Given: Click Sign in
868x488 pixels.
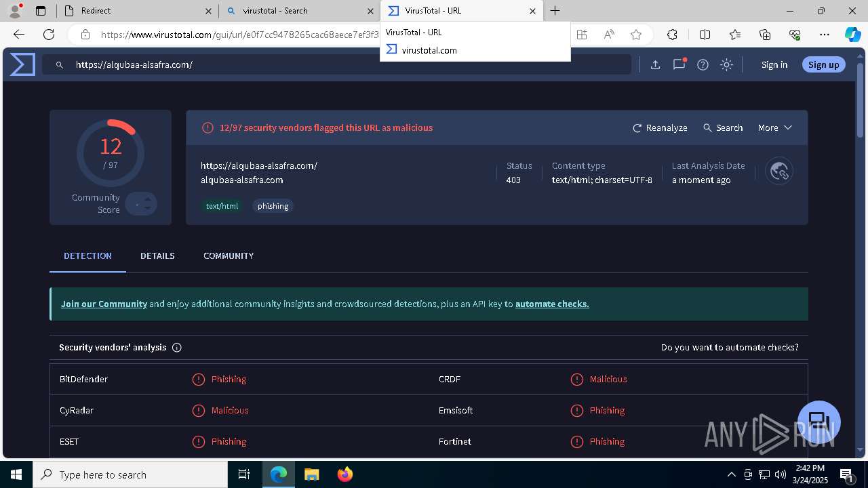Looking at the screenshot, I should point(774,64).
